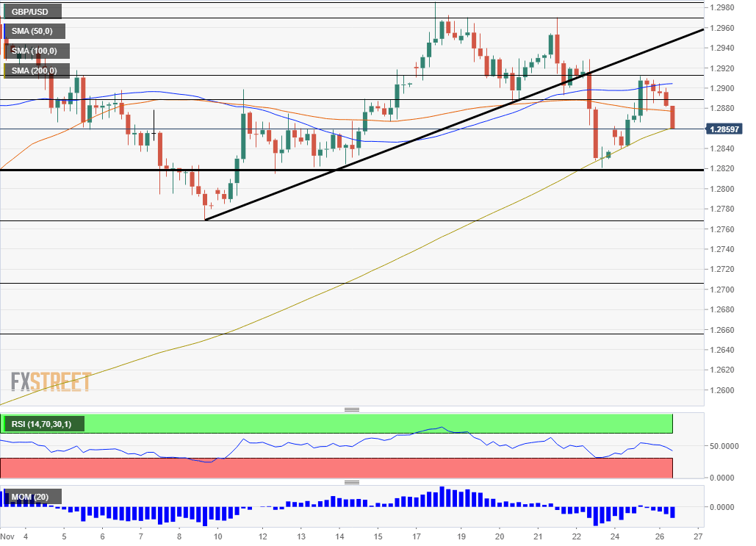
Task: Click the 1.2980 price axis label
Action: [722, 8]
